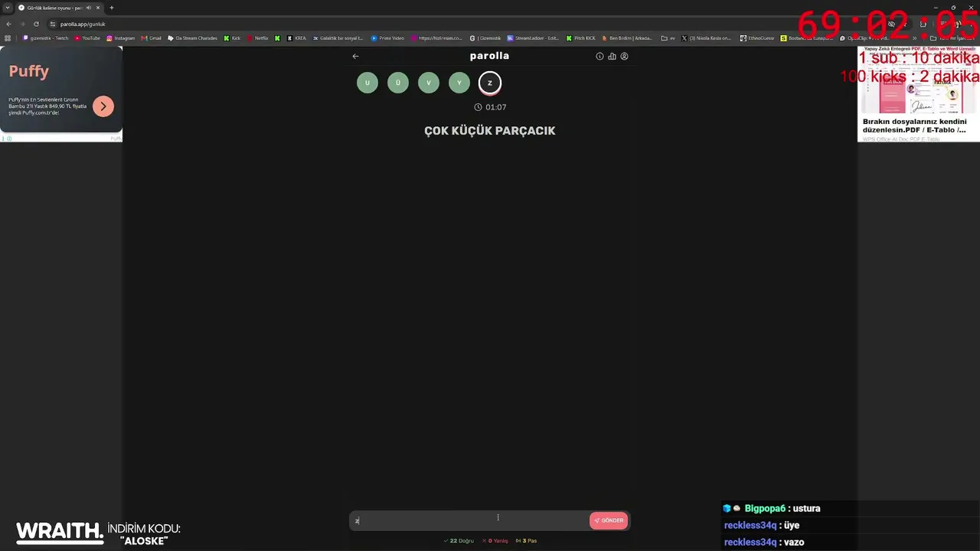The image size is (980, 551).
Task: Go back with parolla's arrow icon
Action: pyautogui.click(x=355, y=56)
